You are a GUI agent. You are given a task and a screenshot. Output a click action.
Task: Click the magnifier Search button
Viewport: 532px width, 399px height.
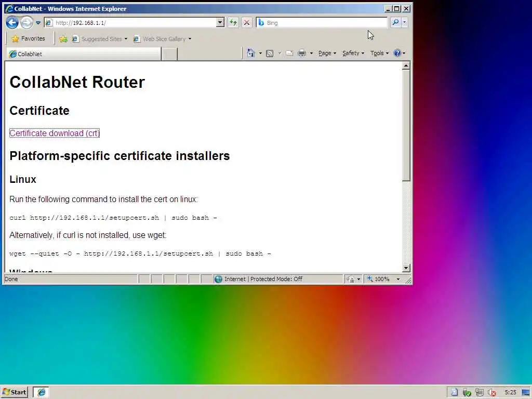coord(395,23)
